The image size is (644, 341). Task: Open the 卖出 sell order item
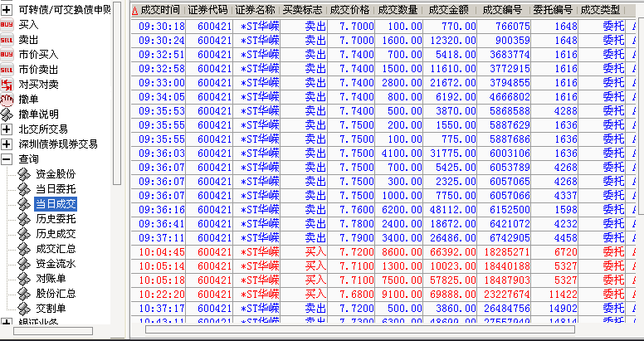(x=28, y=40)
